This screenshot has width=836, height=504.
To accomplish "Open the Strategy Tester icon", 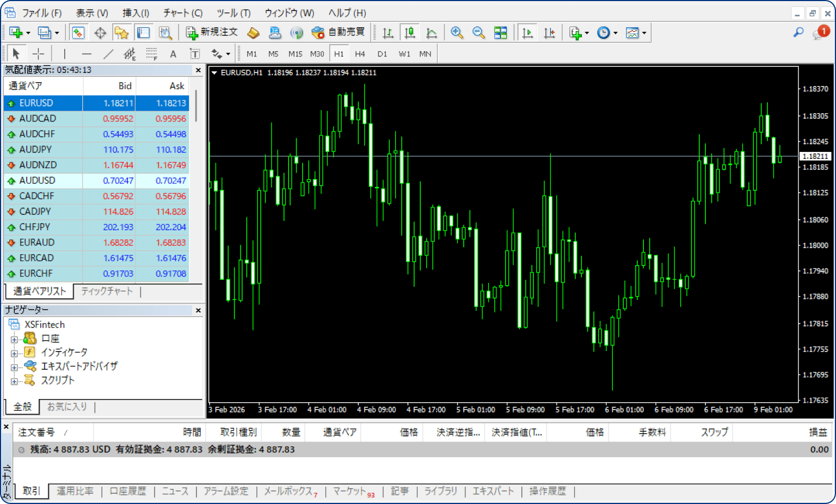I will pyautogui.click(x=165, y=33).
